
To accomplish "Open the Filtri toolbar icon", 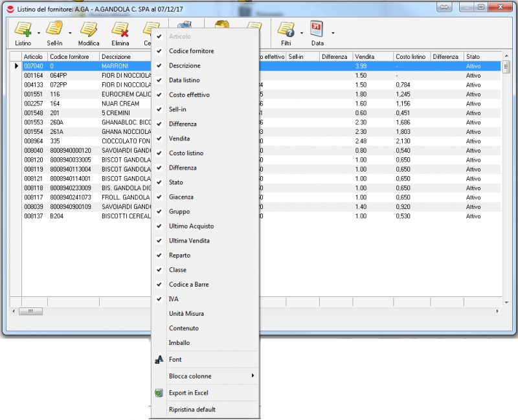I will coord(286,30).
